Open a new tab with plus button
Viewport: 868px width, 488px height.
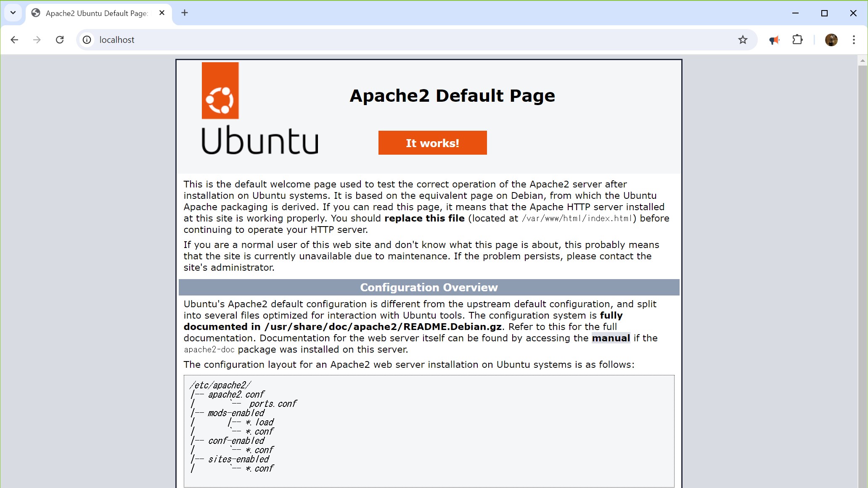coord(185,13)
